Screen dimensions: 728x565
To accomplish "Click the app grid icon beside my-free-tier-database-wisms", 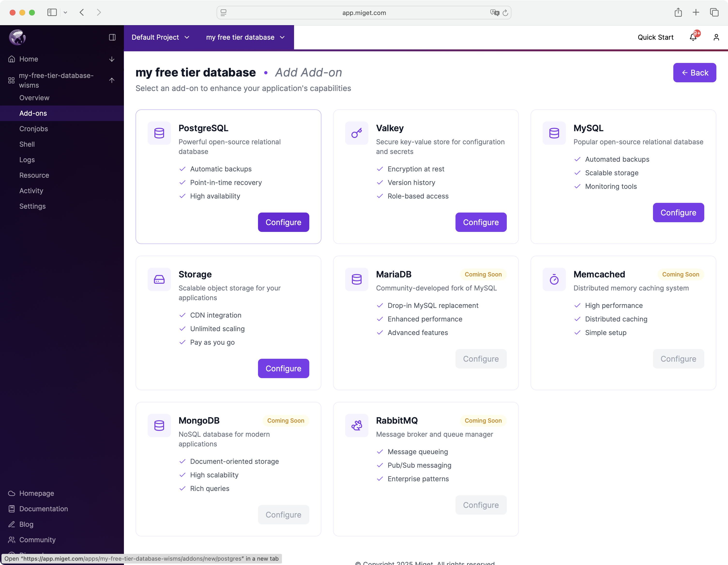I will point(12,80).
